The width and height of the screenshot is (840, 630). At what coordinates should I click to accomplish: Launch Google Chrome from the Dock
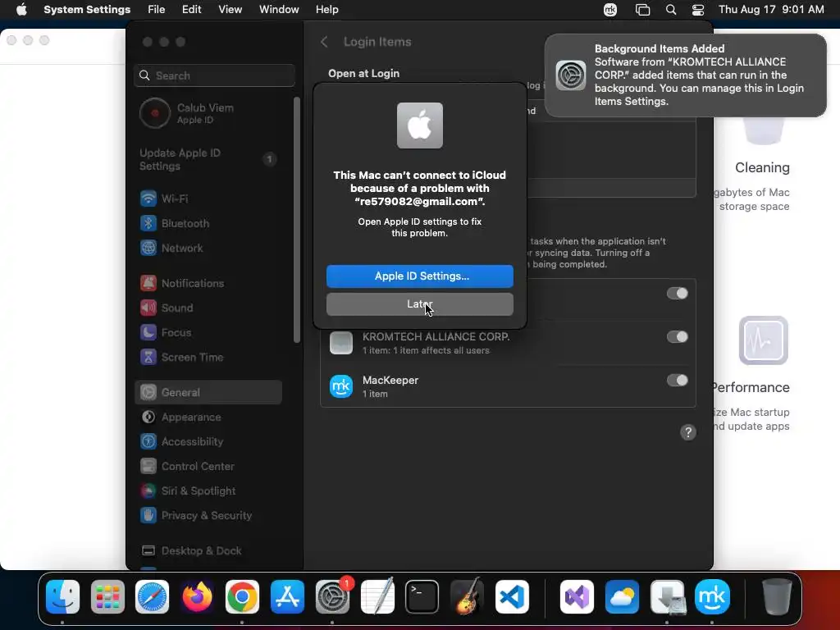click(242, 596)
